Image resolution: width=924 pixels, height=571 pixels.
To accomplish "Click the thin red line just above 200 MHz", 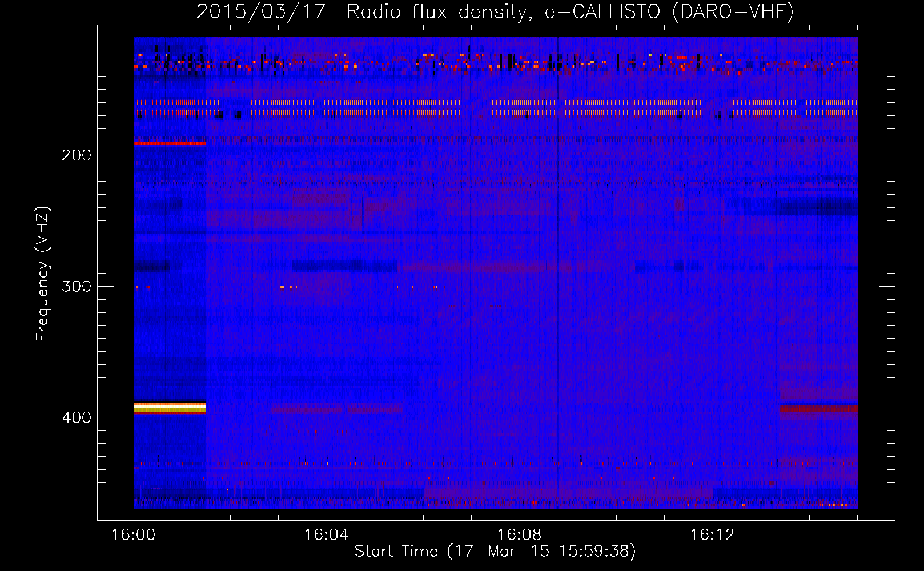I will [170, 143].
